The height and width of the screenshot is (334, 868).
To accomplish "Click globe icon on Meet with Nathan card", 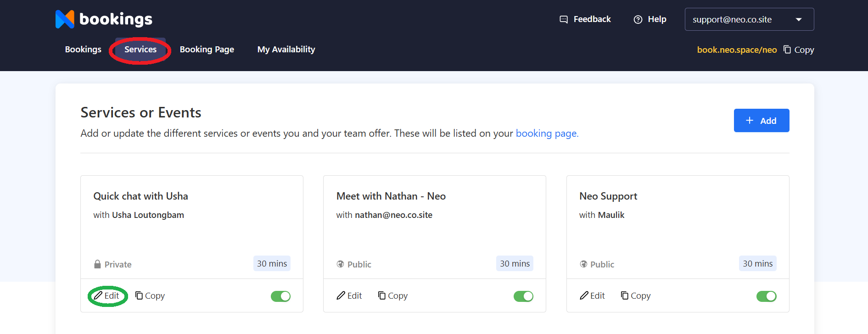I will coord(340,264).
